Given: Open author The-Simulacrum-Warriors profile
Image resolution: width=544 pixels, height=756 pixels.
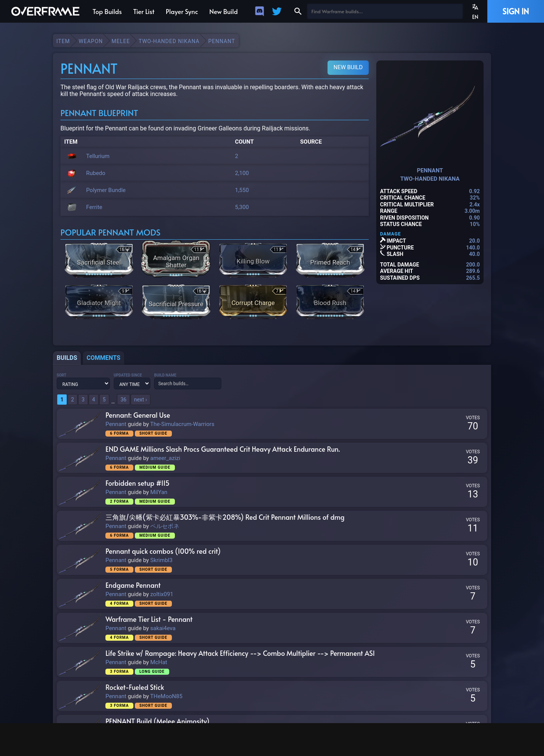Looking at the screenshot, I should tap(182, 424).
